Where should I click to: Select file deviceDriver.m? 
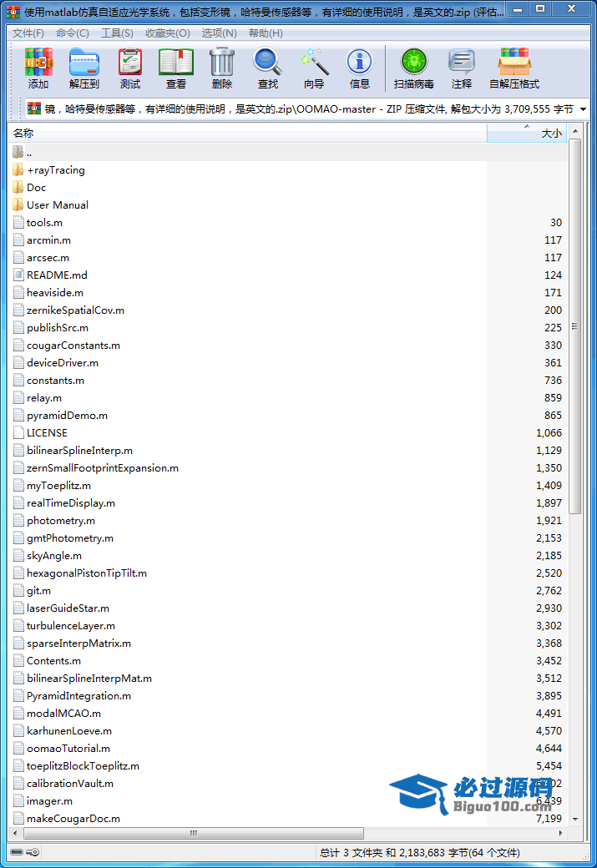tap(63, 363)
